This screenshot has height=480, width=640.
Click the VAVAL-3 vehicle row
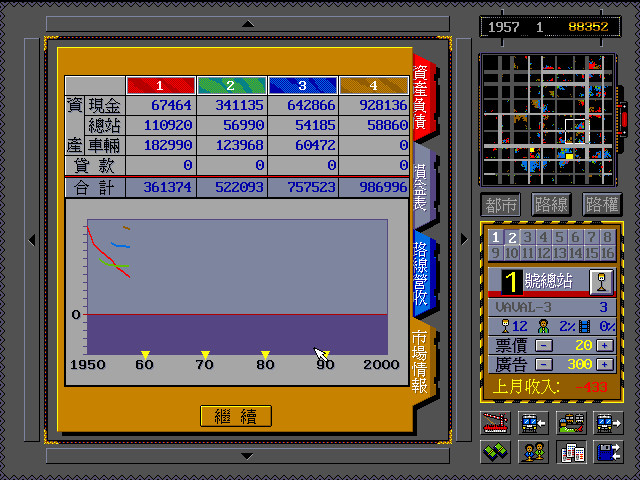(552, 307)
